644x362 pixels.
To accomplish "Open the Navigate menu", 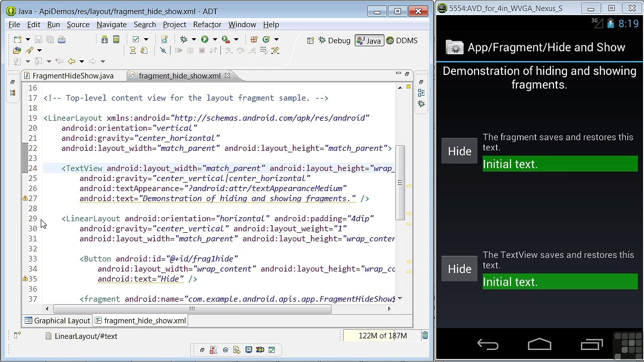I will pos(112,25).
